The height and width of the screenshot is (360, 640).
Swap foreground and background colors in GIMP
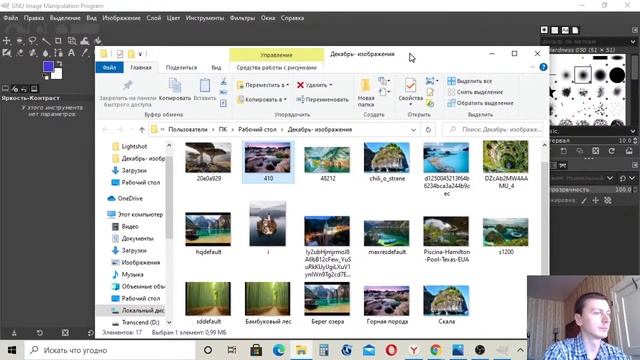coord(60,63)
